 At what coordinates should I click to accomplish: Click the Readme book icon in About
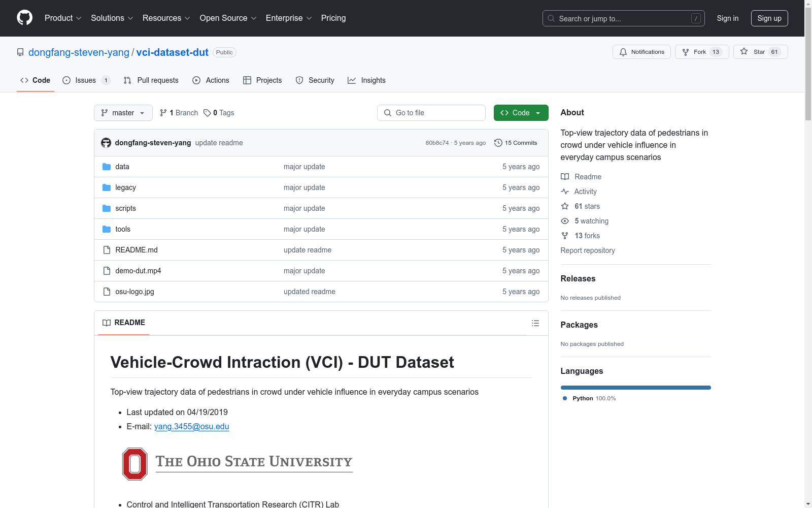(565, 177)
